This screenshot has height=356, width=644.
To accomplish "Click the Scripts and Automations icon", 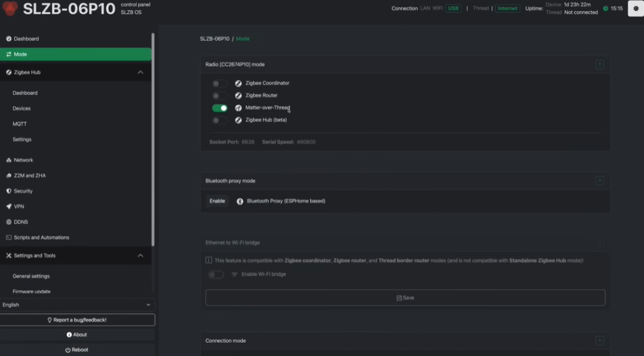I will (x=9, y=237).
